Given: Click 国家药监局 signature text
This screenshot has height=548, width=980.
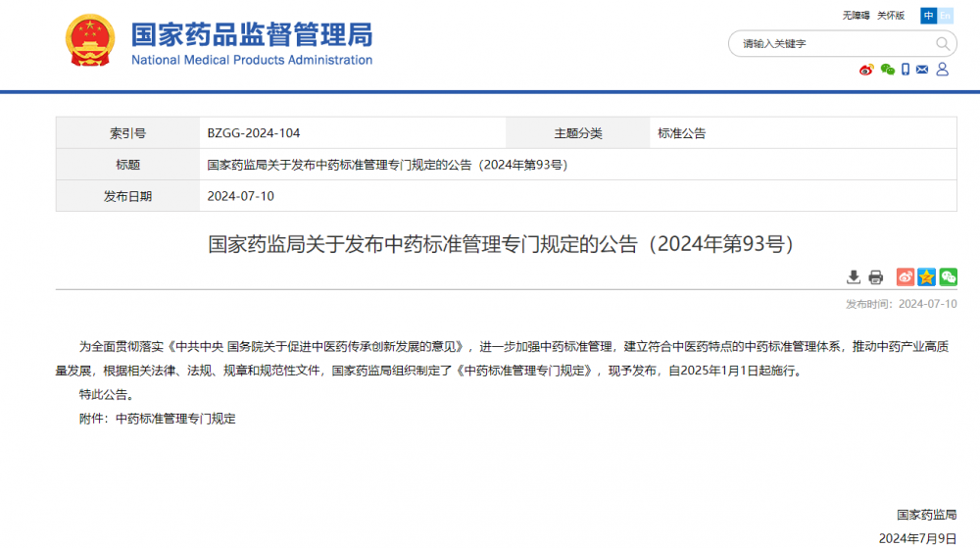Looking at the screenshot, I should (927, 515).
